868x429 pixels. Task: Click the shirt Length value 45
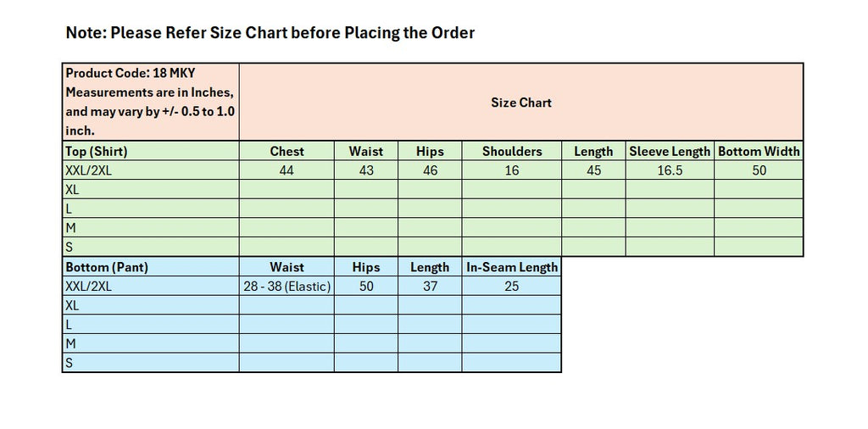click(593, 170)
